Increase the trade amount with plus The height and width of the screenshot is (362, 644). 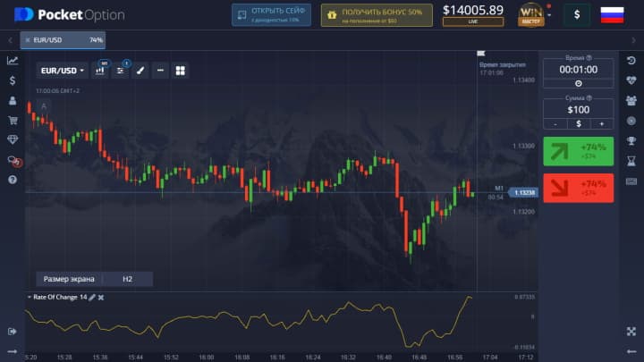[602, 124]
